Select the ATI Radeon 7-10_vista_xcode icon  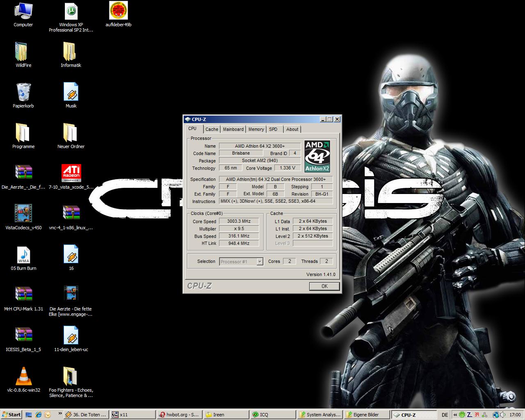point(71,177)
